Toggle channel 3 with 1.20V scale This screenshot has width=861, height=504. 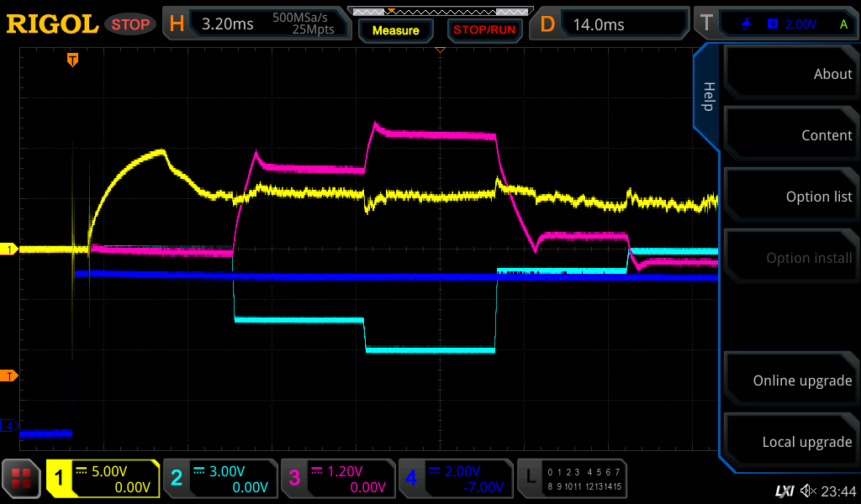337,479
